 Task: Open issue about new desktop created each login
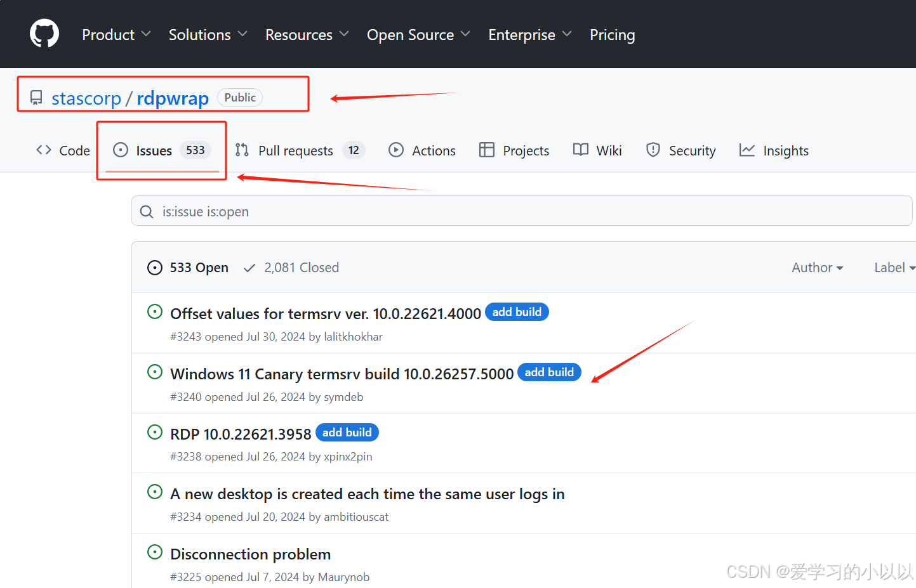tap(368, 494)
